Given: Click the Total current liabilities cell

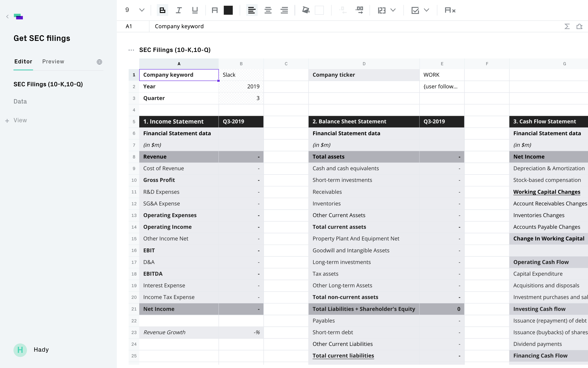Looking at the screenshot, I should tap(364, 356).
